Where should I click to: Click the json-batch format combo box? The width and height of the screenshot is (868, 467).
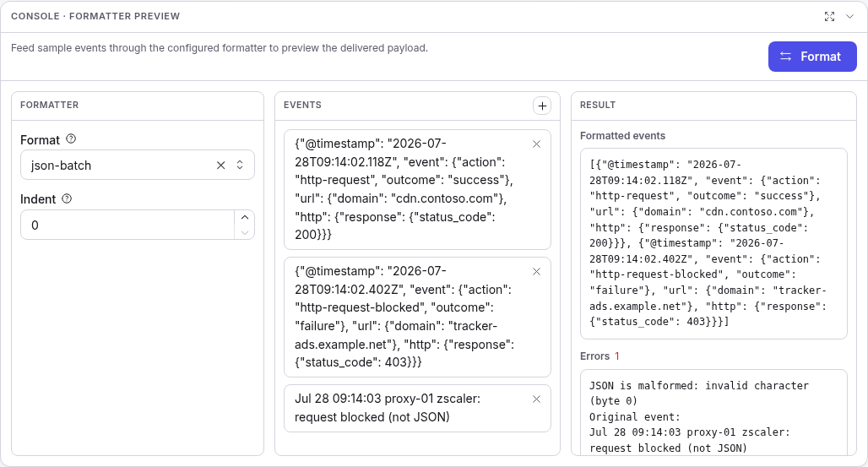(138, 165)
